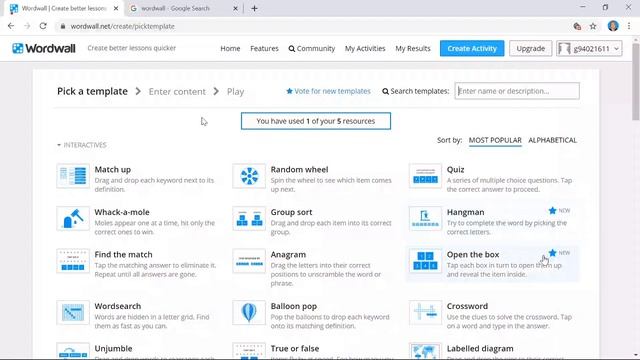Click Vote for new templates link
The height and width of the screenshot is (360, 640).
tap(329, 91)
